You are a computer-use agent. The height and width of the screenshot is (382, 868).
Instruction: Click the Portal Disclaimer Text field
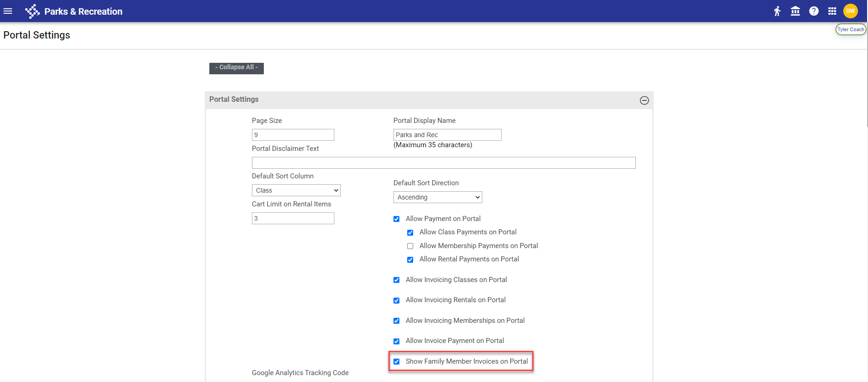(443, 163)
